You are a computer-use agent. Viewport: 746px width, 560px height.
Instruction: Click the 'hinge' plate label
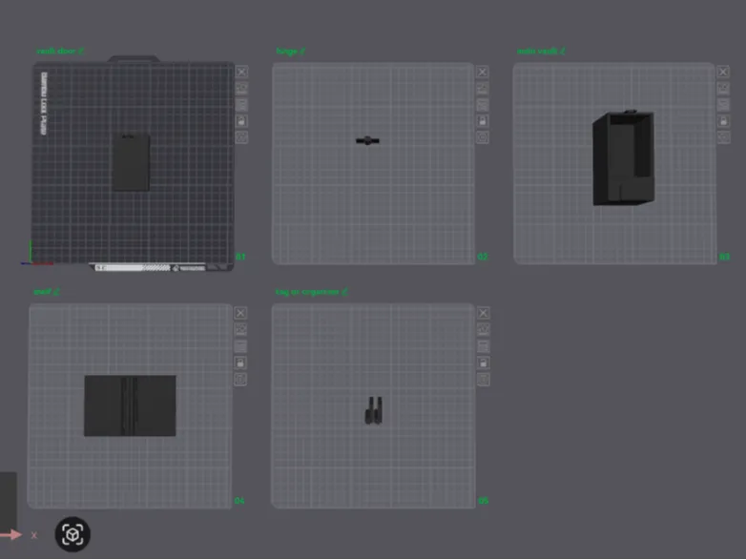287,51
